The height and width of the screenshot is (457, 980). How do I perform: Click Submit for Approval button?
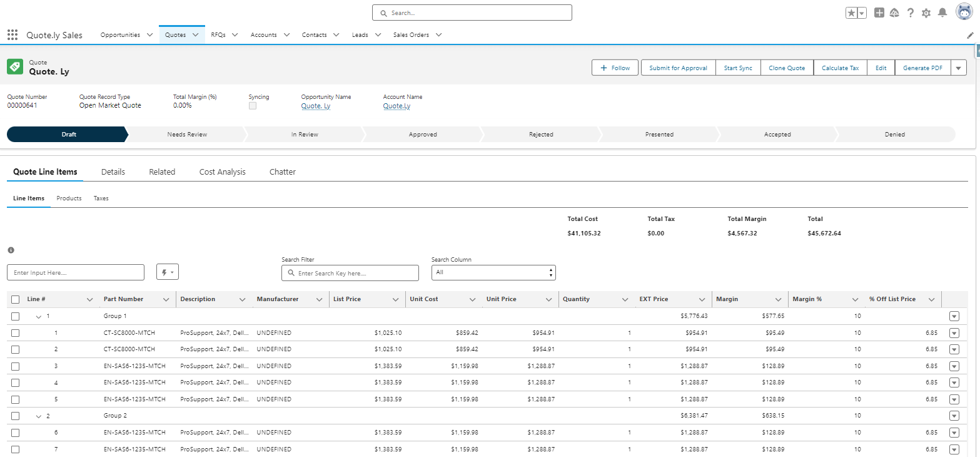pos(678,68)
